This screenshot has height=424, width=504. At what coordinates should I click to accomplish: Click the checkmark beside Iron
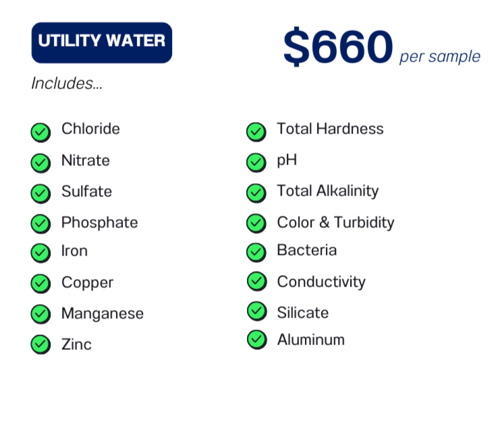(x=41, y=253)
